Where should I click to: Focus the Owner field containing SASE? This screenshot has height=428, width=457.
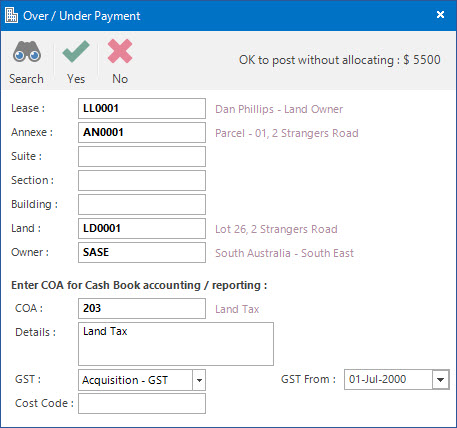point(142,252)
